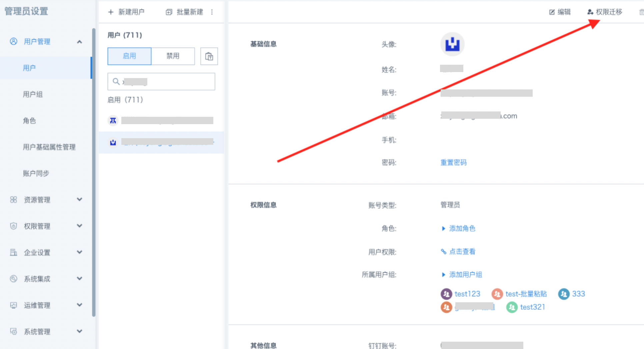
Task: Click the new user plus icon
Action: (x=111, y=12)
